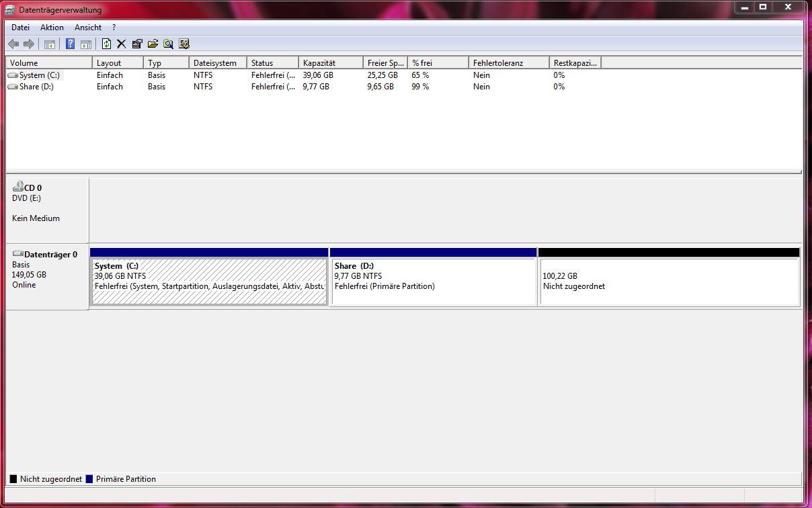
Task: Select the 100,22 GB Nicht zugeordnet block
Action: (x=669, y=276)
